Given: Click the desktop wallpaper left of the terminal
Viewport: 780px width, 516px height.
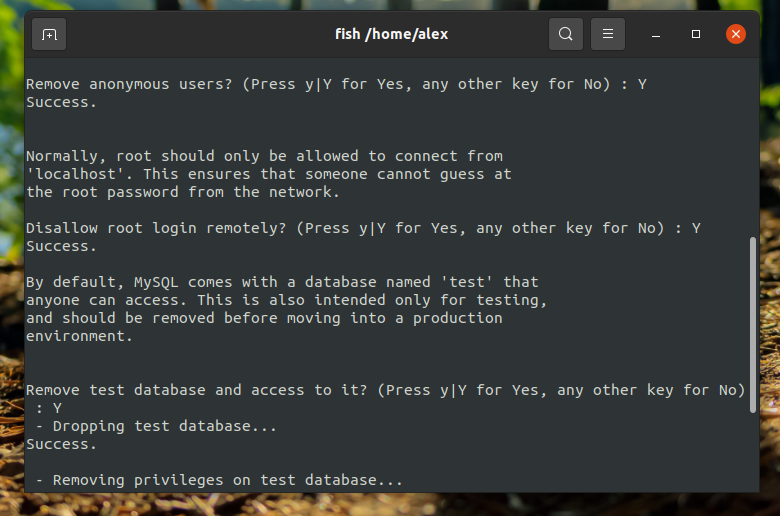Looking at the screenshot, I should (x=11, y=249).
